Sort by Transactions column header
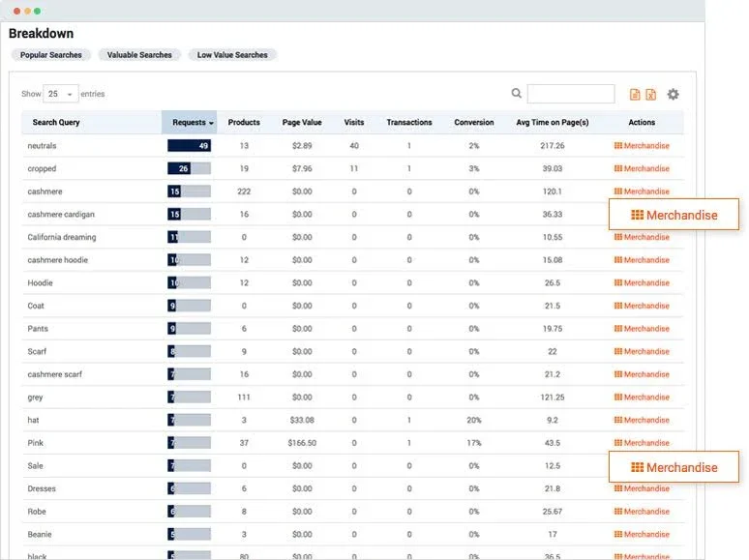This screenshot has width=749, height=560. 409,122
